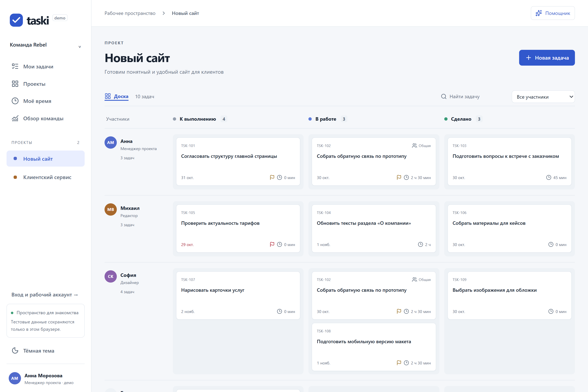Screen dimensions: 588x392
Task: Open Моё время in the sidebar
Action: (46, 101)
